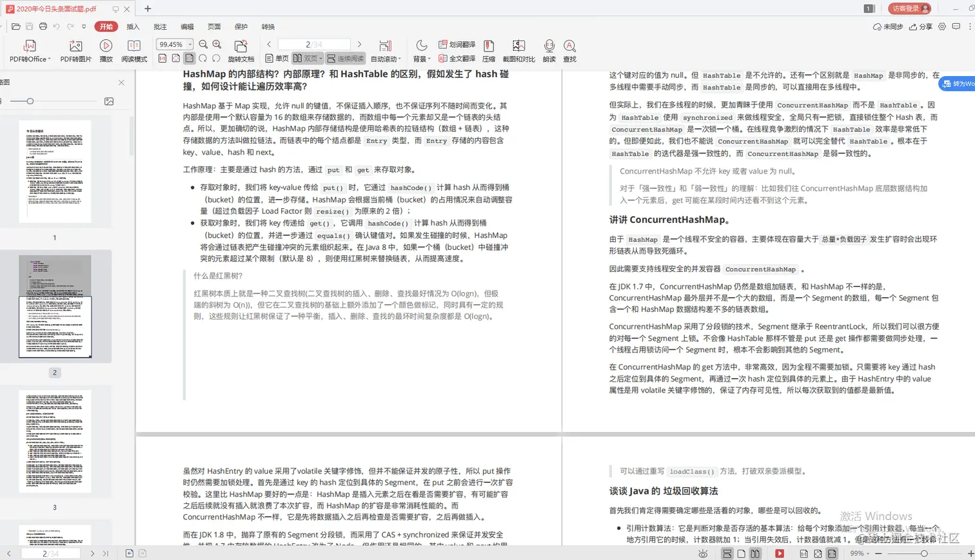This screenshot has height=560, width=975.
Task: Start 朗读 read-aloud
Action: pyautogui.click(x=549, y=50)
